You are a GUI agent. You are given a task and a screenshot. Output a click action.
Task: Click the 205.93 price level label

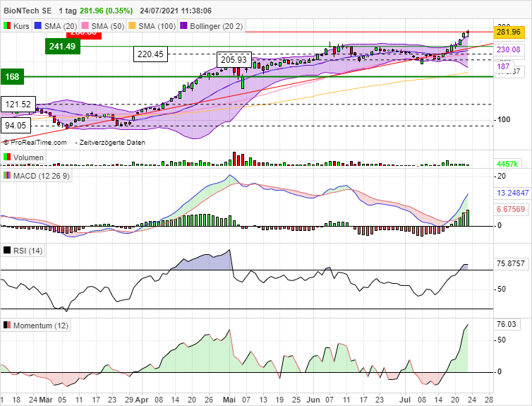(234, 60)
